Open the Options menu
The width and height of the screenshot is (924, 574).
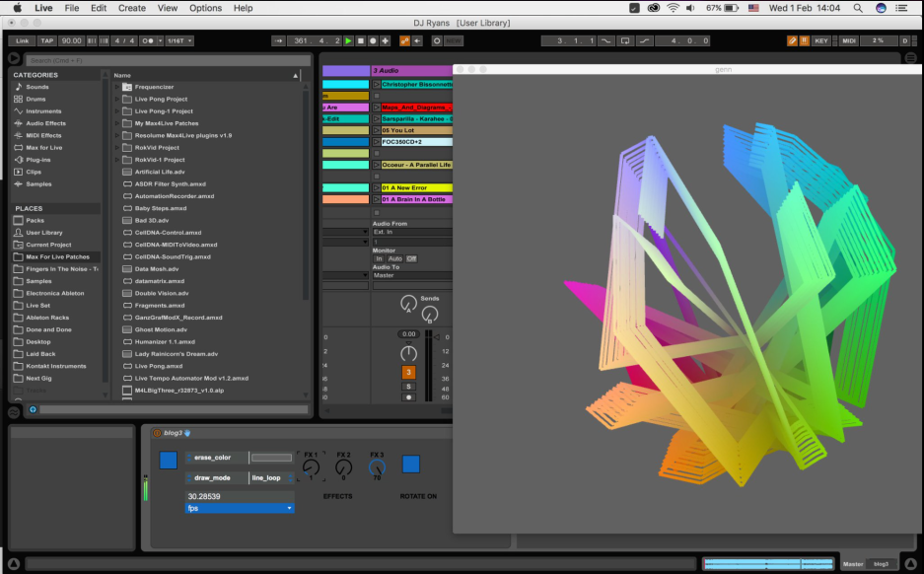click(204, 8)
